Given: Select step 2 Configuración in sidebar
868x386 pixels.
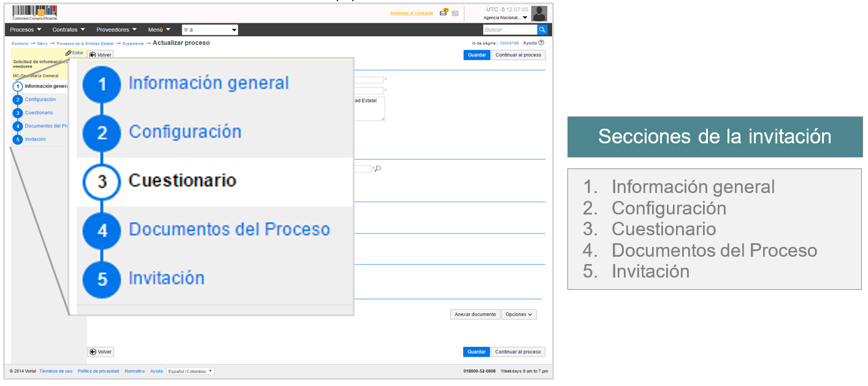Looking at the screenshot, I should click(x=40, y=99).
